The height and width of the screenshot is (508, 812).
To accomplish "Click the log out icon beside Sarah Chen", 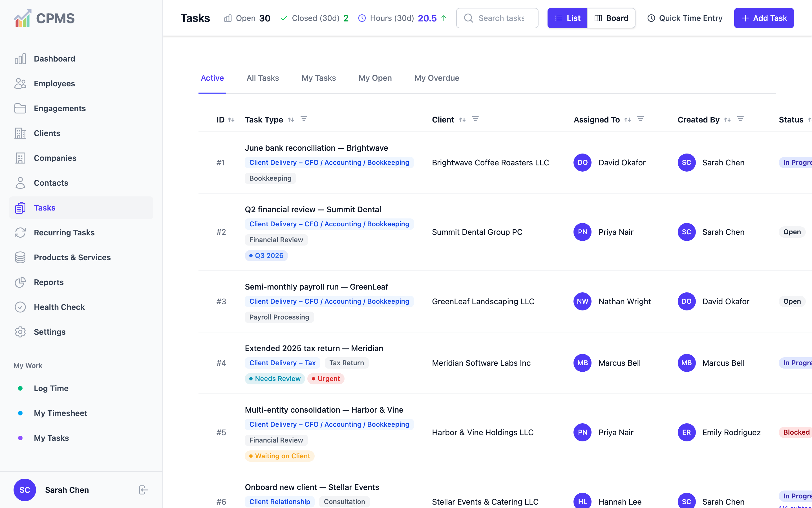I will tap(143, 490).
